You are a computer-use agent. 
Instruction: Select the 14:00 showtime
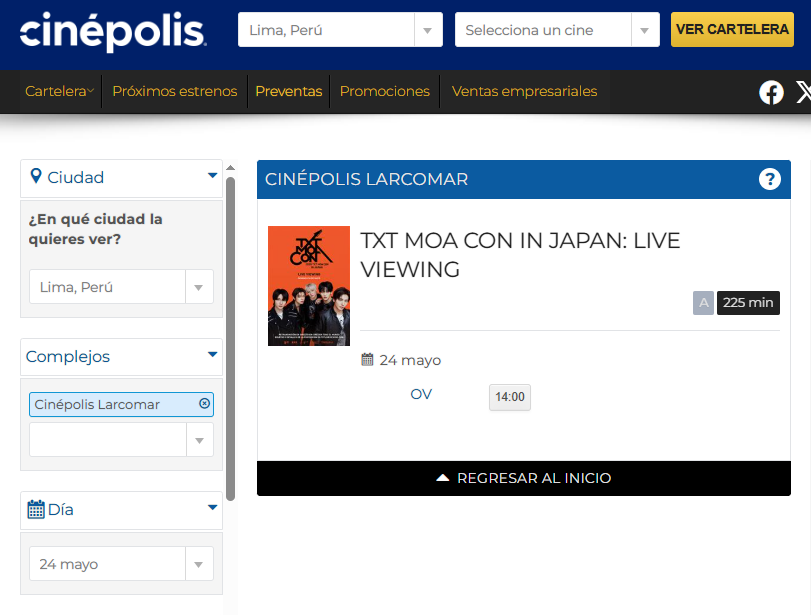[x=510, y=397]
